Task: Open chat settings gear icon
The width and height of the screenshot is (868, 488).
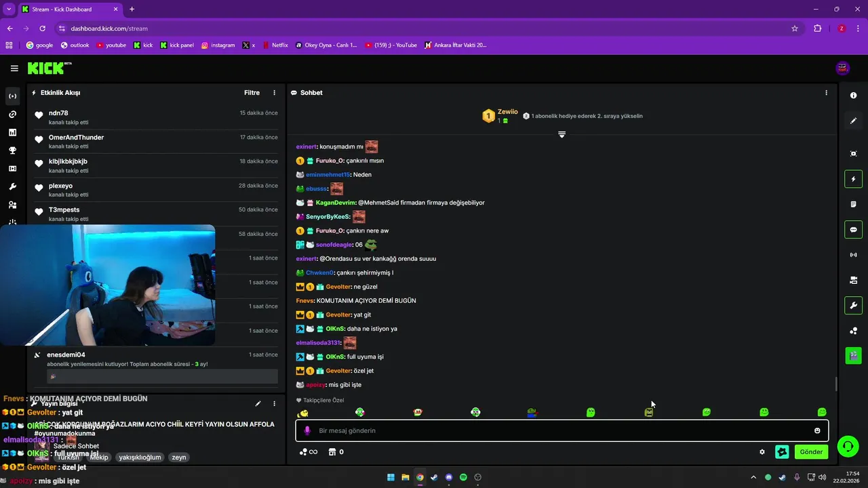Action: point(762,452)
